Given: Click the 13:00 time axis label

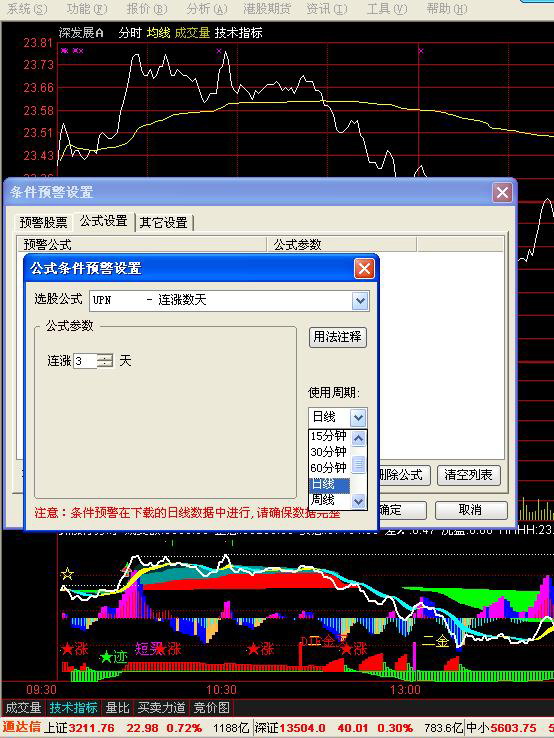Looking at the screenshot, I should [x=405, y=690].
